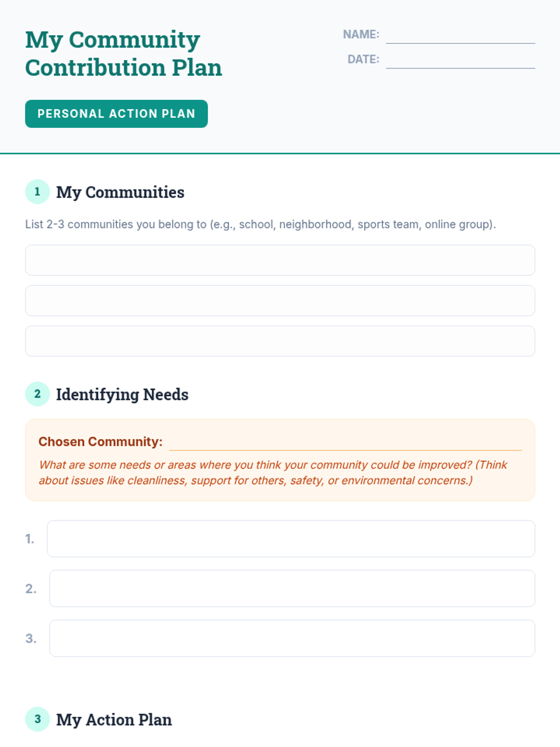Click need number 3 answer box
Viewport: 560px width, 747px height.
click(x=292, y=638)
